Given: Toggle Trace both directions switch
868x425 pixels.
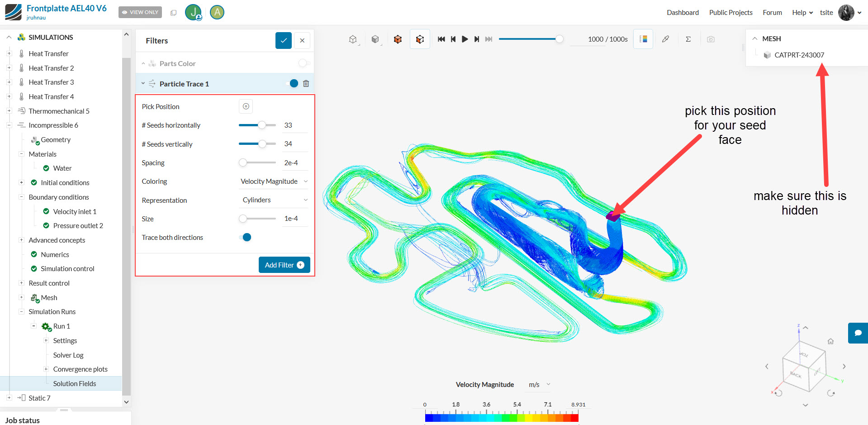Looking at the screenshot, I should [x=245, y=237].
